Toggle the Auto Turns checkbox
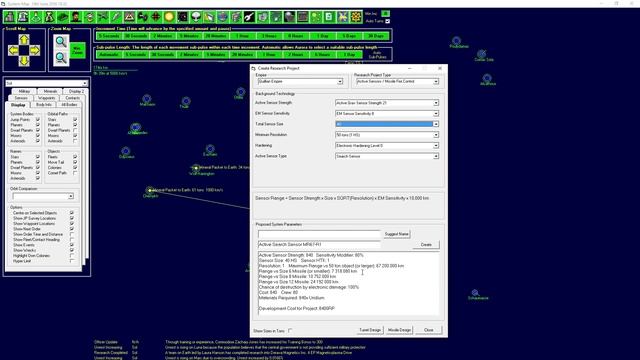The height and width of the screenshot is (360, 640). click(387, 21)
